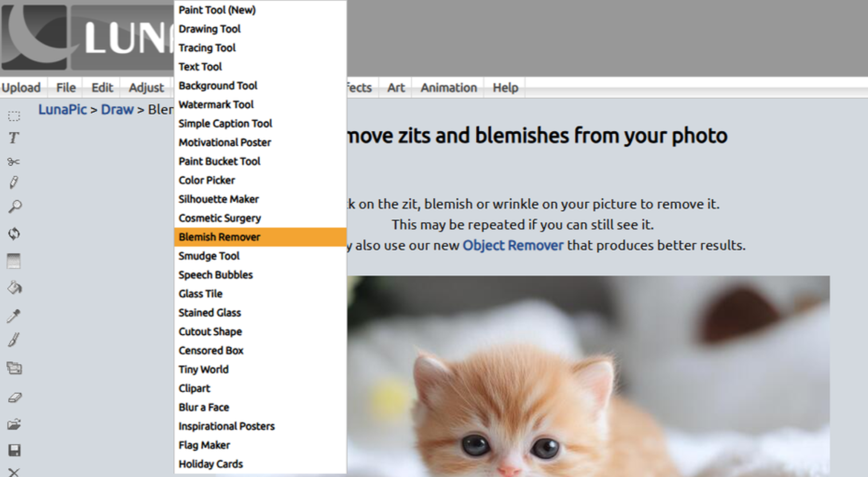Open the Help menu
This screenshot has height=477, width=868.
[x=505, y=88]
